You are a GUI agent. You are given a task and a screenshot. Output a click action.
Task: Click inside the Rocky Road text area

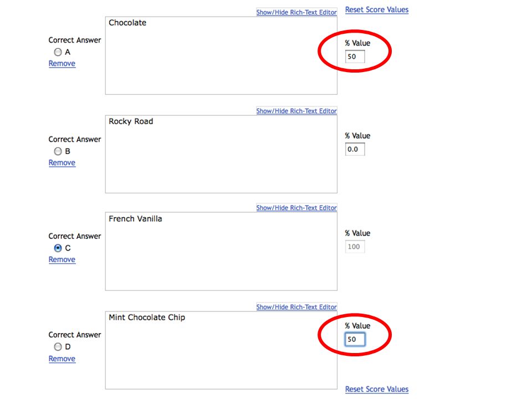tap(221, 155)
